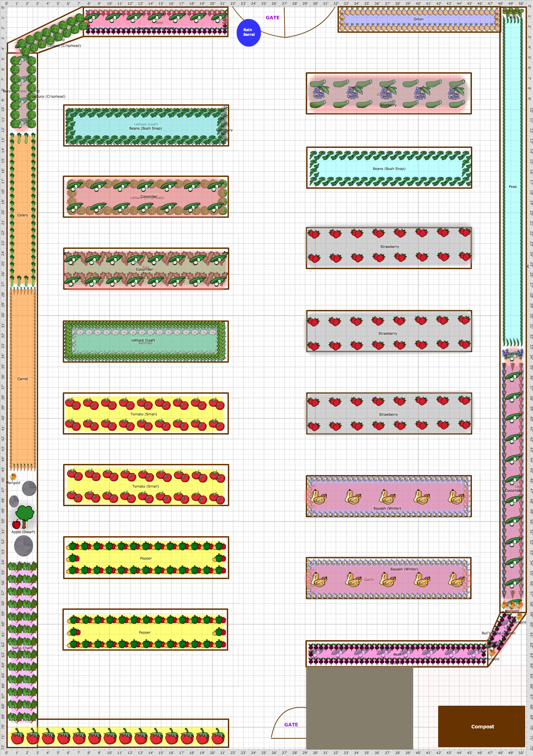The image size is (533, 756).
Task: Select the rightmost large tomato in the bottom row
Action: coord(218,736)
